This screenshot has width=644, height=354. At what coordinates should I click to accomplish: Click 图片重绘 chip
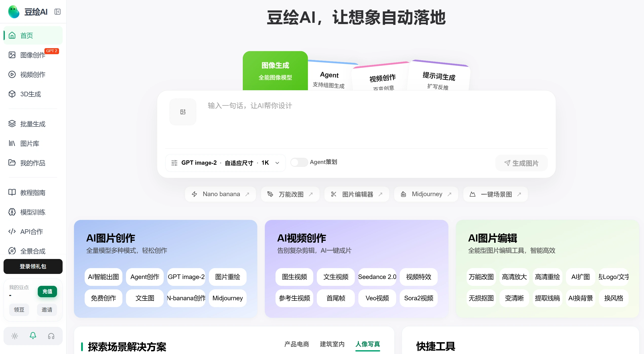(228, 277)
